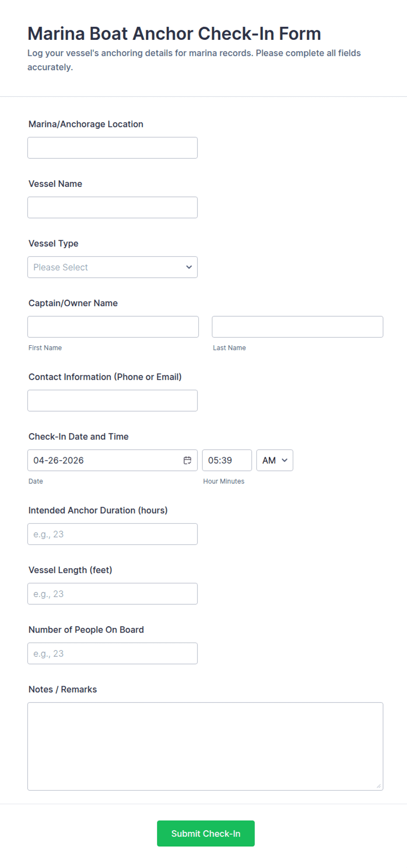
Task: Focus the Intended Anchor Duration field
Action: tap(112, 534)
